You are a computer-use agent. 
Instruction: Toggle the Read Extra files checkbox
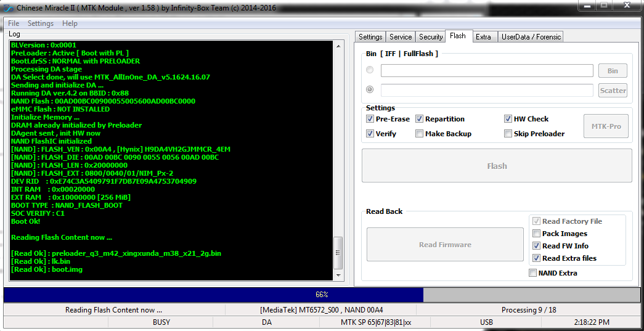536,258
